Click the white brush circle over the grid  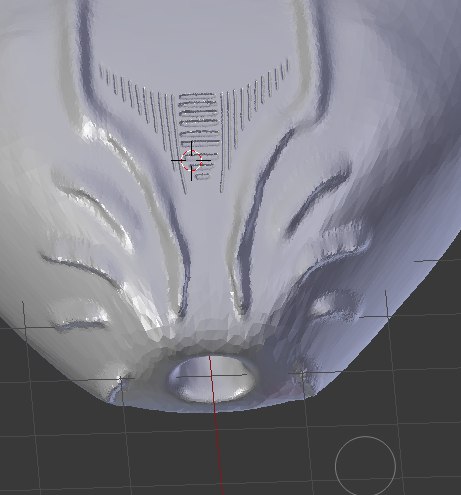click(x=365, y=466)
